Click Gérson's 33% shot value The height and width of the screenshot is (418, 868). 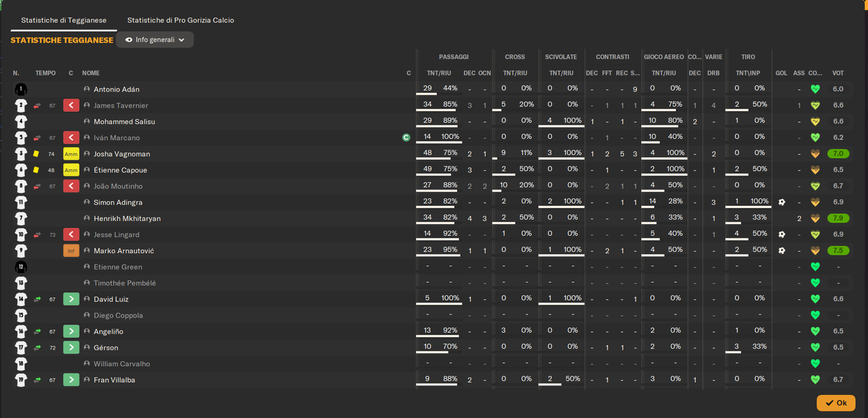tap(759, 348)
